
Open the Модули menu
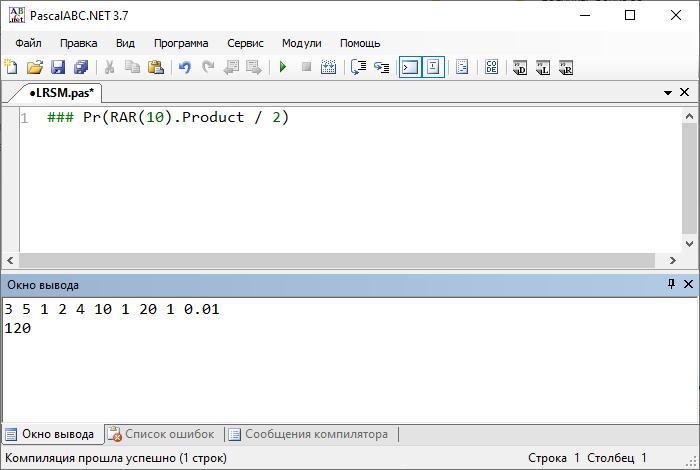point(301,43)
